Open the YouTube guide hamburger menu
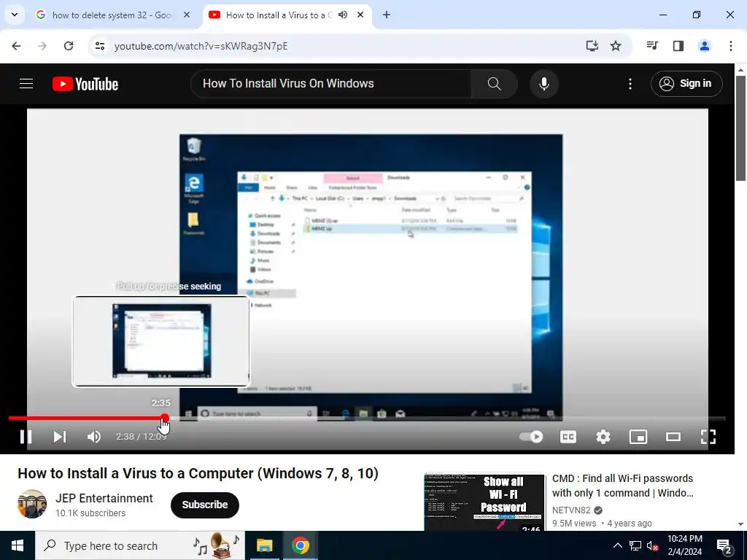 pos(26,84)
